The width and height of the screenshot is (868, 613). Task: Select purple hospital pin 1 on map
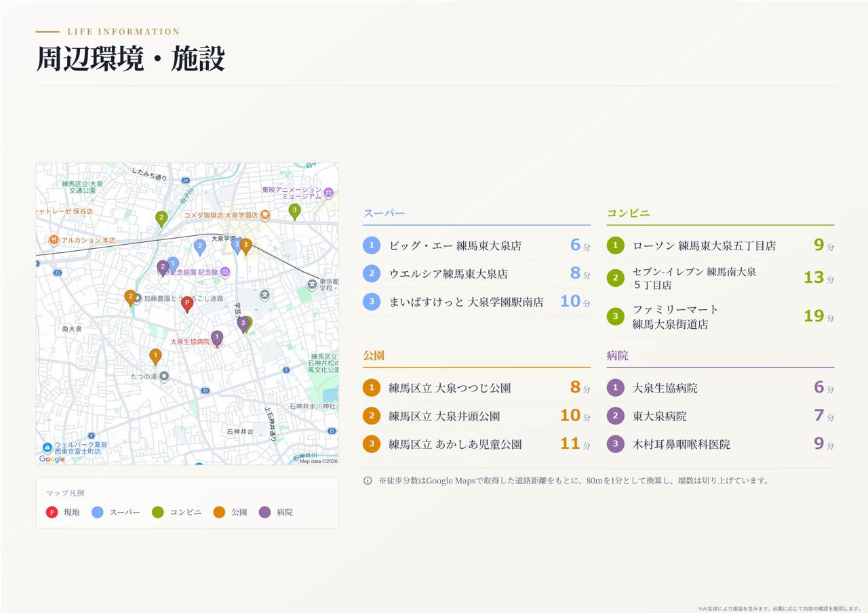click(x=217, y=338)
